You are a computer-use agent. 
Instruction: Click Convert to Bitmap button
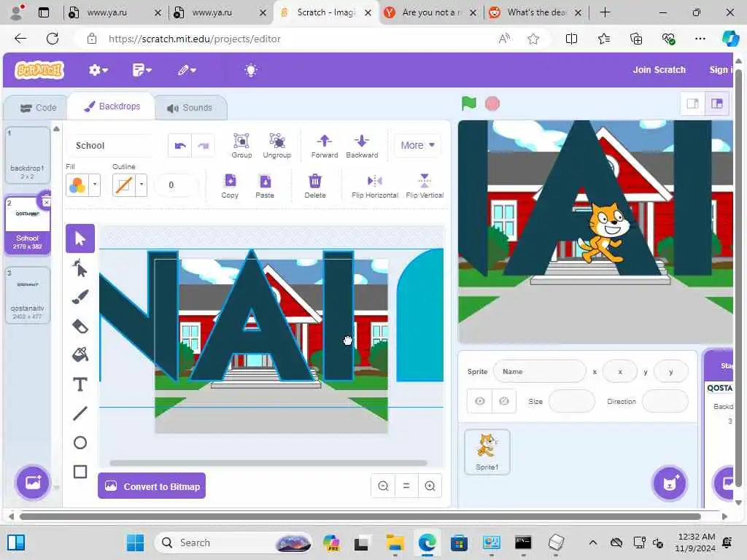[152, 486]
